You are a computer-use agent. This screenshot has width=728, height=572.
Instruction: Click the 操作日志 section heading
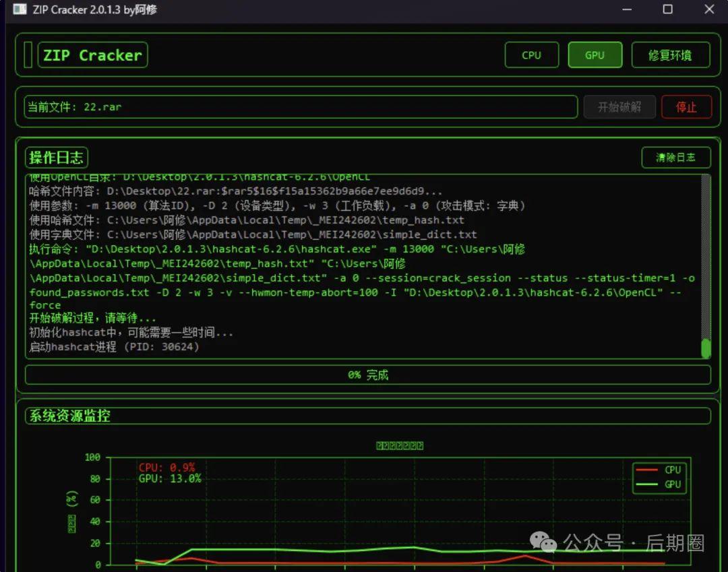56,158
